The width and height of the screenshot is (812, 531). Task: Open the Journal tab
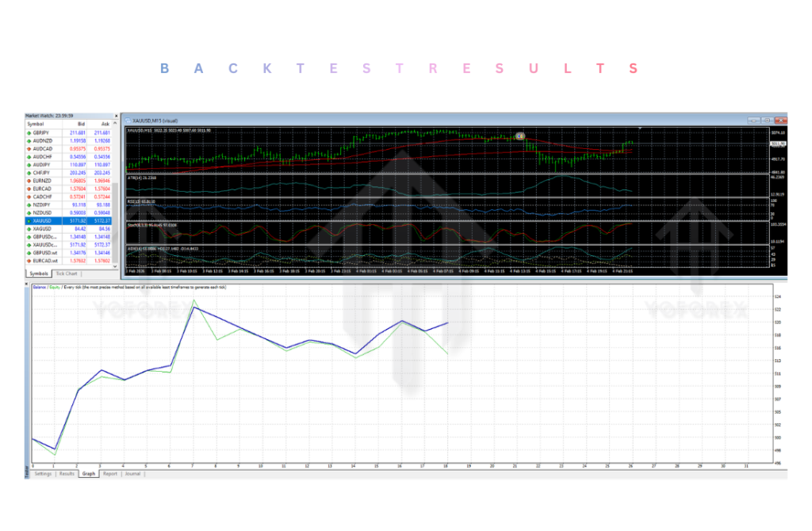[132, 473]
